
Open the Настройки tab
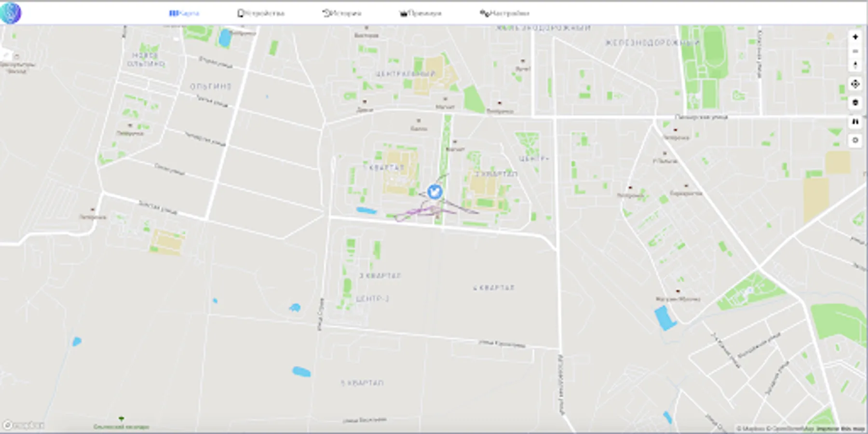coord(504,14)
